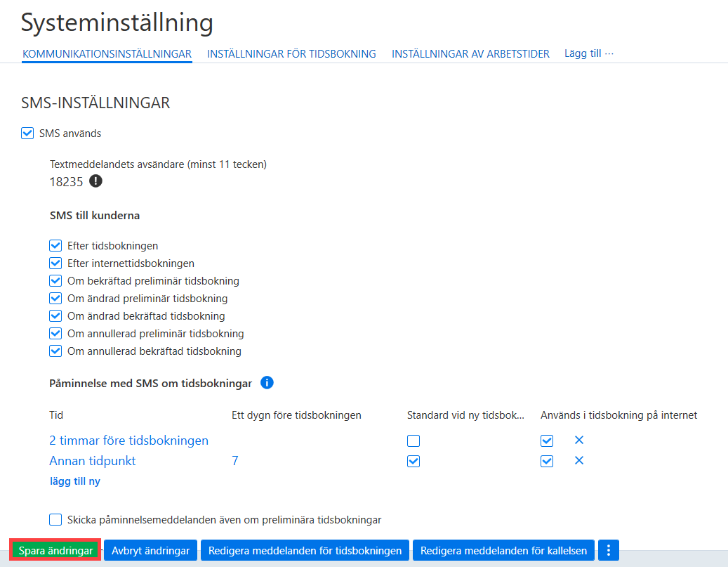728x567 pixels.
Task: Click the lägg till ny link
Action: (74, 481)
